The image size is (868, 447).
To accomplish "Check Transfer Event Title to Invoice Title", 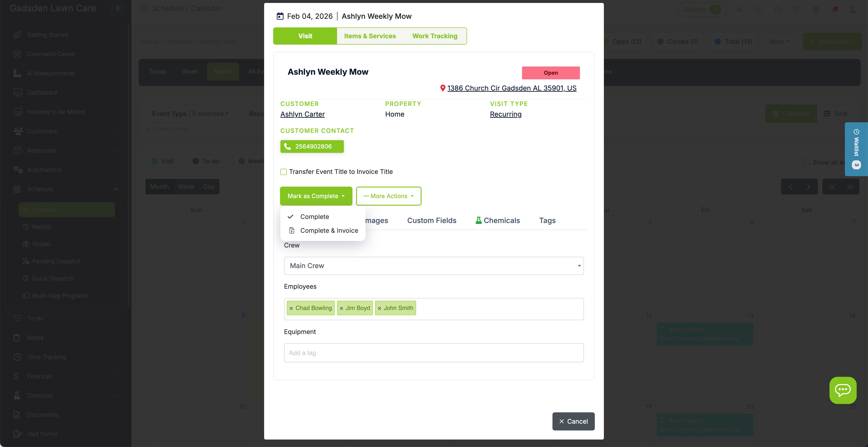I will tap(283, 172).
